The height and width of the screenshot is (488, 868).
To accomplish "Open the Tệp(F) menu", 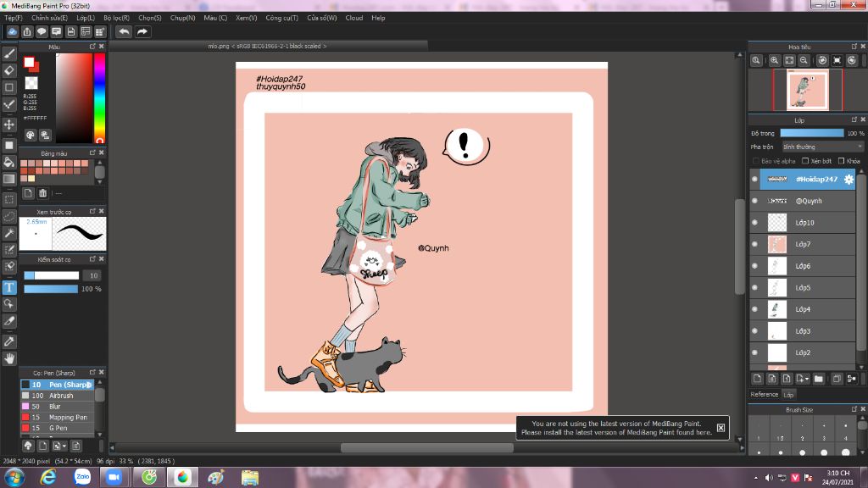I will (x=14, y=18).
